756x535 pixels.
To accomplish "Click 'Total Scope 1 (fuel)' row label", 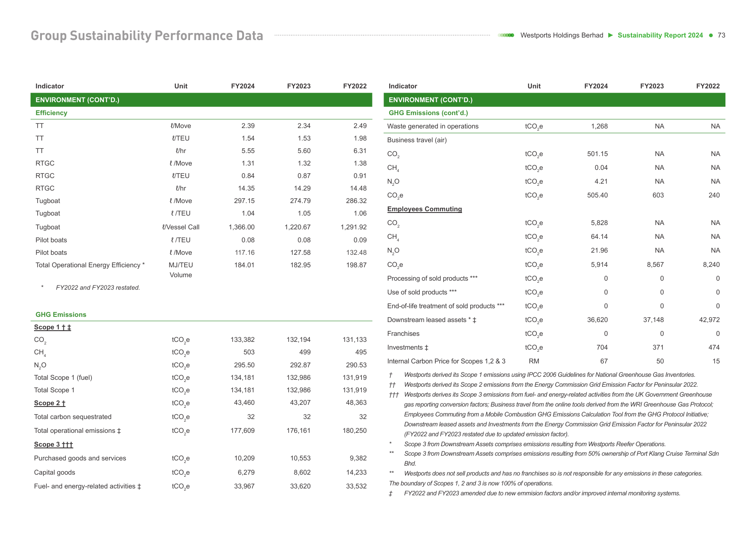I will [x=63, y=378].
